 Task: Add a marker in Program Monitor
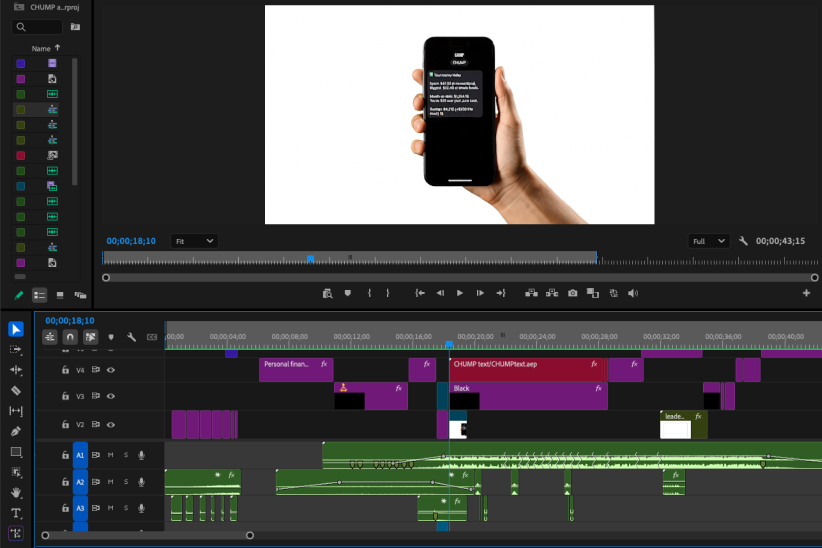[x=348, y=293]
